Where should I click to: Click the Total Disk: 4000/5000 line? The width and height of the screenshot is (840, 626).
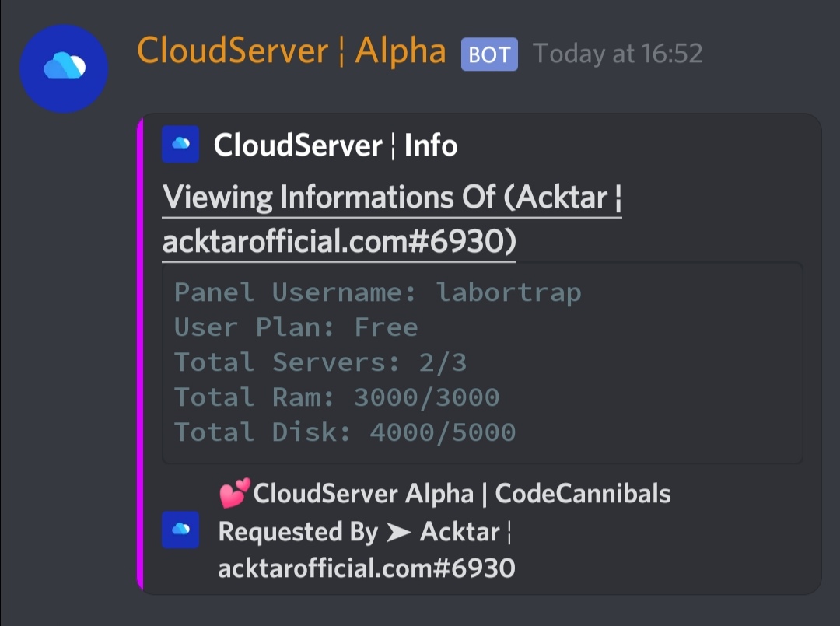(345, 432)
